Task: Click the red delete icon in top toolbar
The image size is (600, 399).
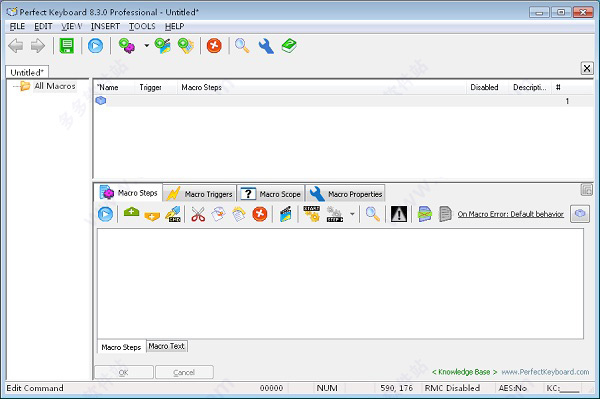Action: click(x=214, y=46)
